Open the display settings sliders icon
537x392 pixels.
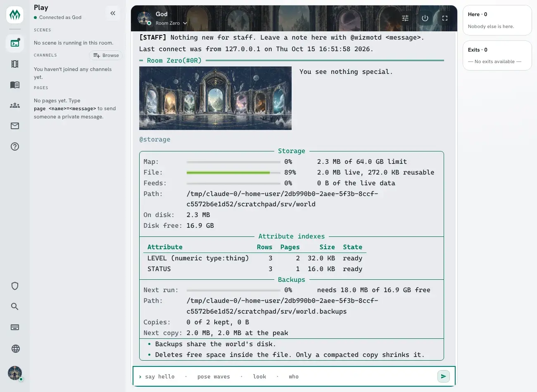point(405,18)
